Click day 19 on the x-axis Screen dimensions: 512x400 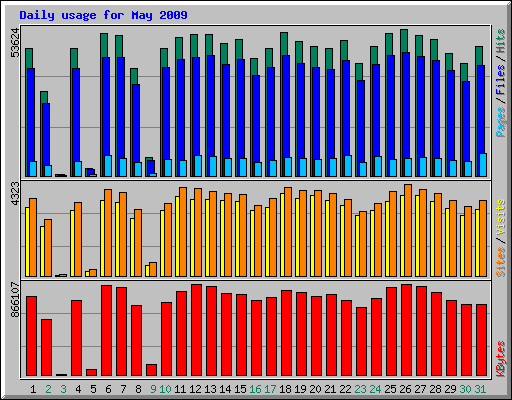pos(300,389)
